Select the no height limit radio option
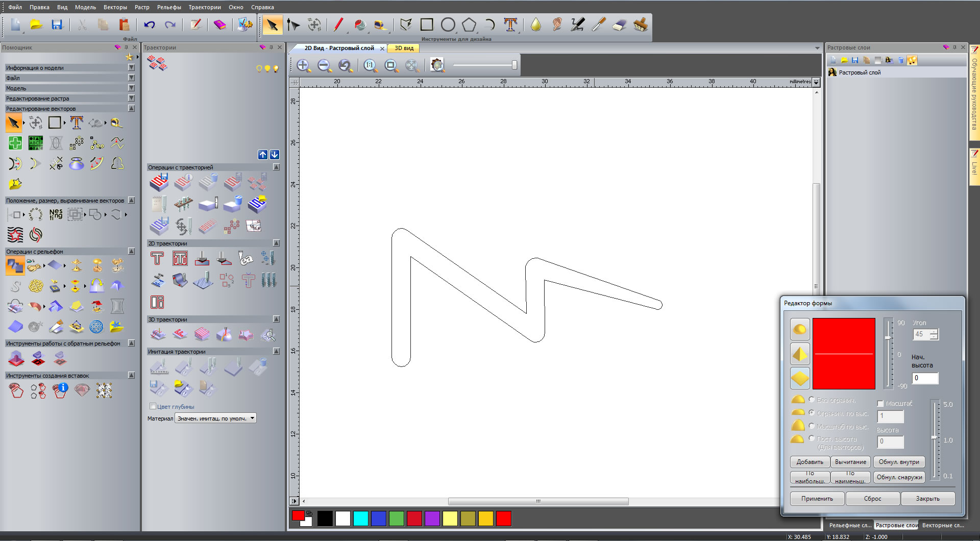 point(812,400)
